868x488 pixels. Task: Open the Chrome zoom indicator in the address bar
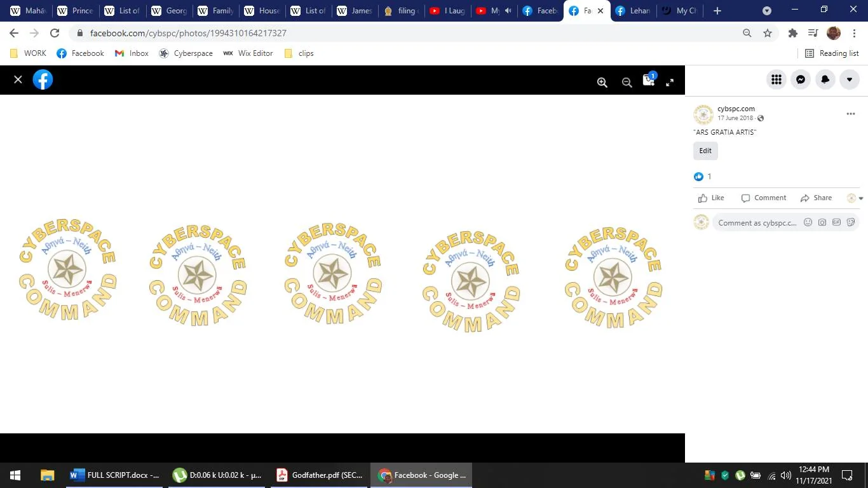coord(747,33)
